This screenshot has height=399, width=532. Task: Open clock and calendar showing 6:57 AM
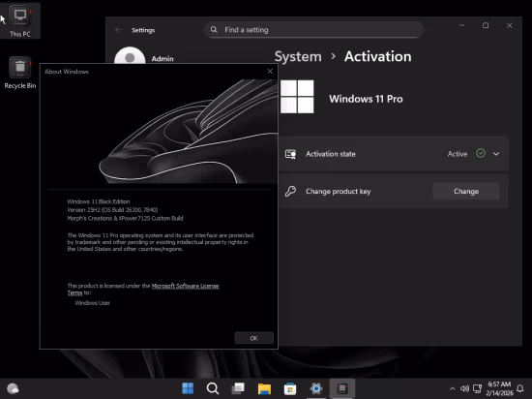(x=499, y=388)
